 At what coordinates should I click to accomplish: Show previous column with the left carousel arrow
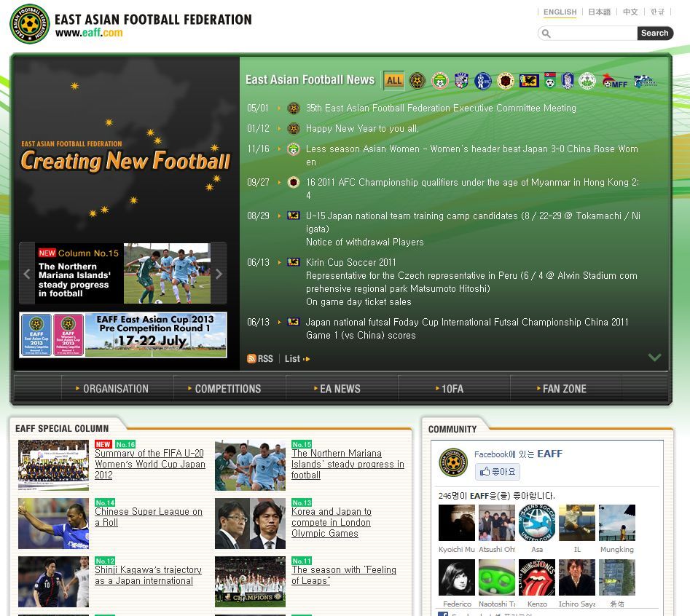27,274
